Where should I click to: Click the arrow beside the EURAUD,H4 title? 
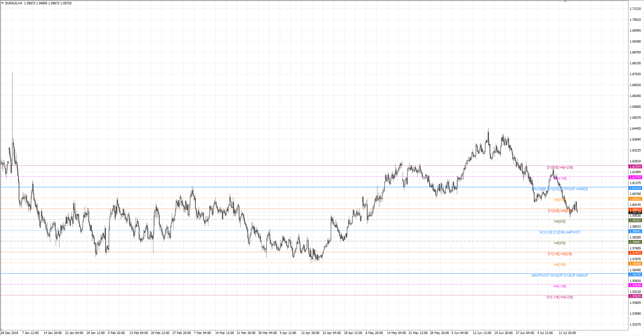pos(3,3)
